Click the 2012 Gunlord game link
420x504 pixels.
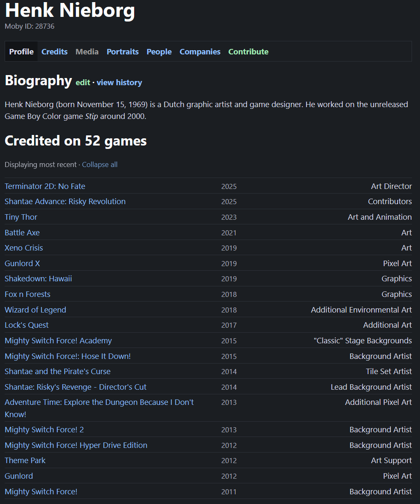click(19, 476)
